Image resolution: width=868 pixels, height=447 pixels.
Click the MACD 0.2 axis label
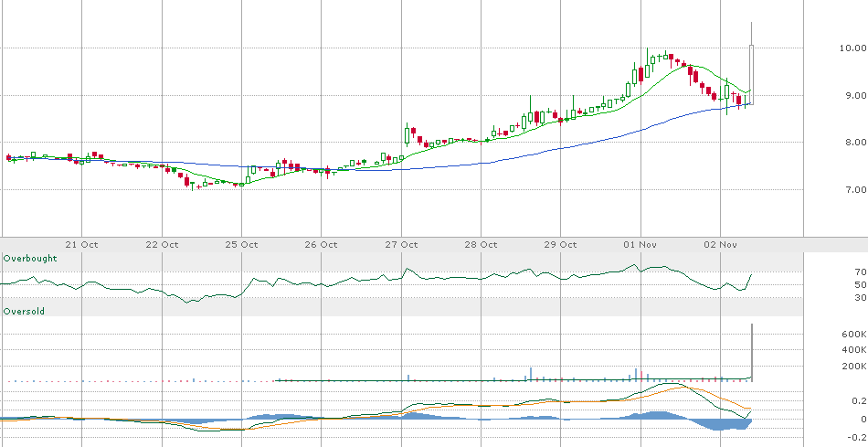click(860, 400)
